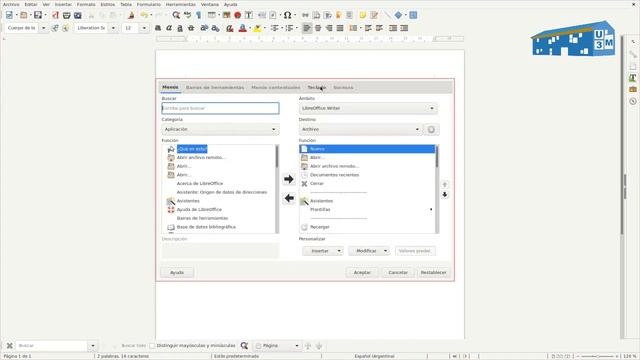Expand the paragraph style dropdown arrow
This screenshot has height=360, width=640.
click(43, 28)
